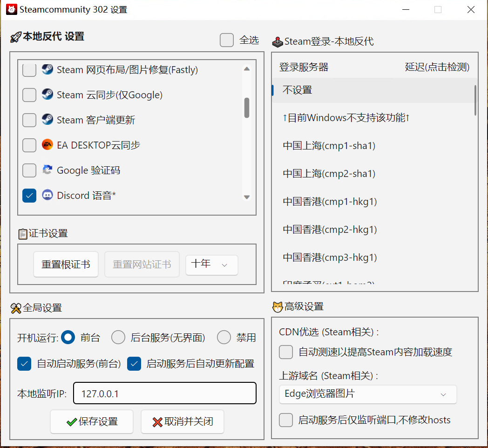
Task: Click the EA Desktop cloud sync icon
Action: [x=47, y=145]
